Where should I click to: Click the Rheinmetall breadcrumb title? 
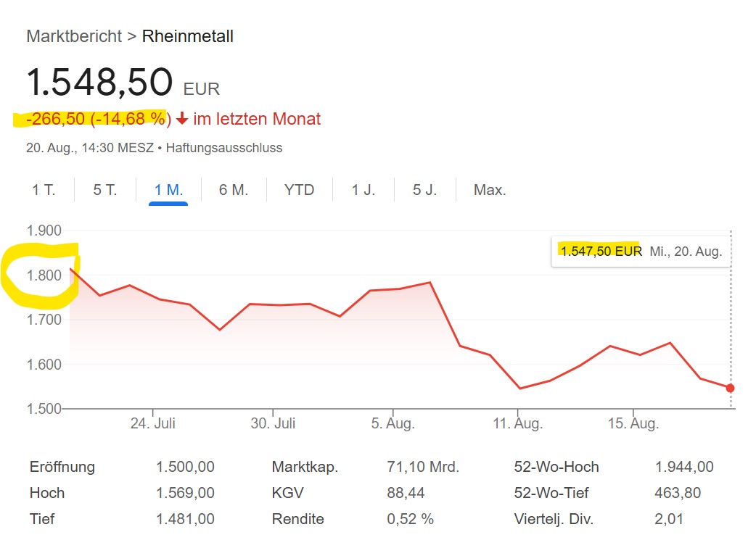(x=188, y=36)
